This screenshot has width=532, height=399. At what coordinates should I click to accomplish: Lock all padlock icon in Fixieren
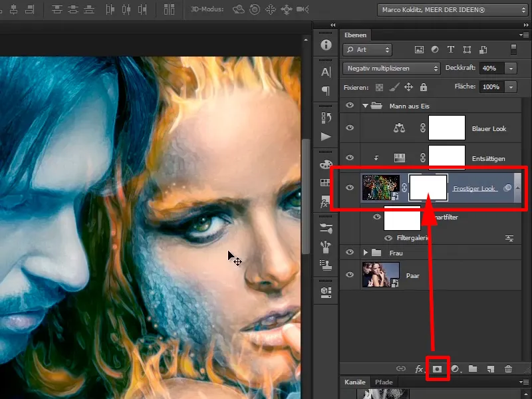coord(424,87)
